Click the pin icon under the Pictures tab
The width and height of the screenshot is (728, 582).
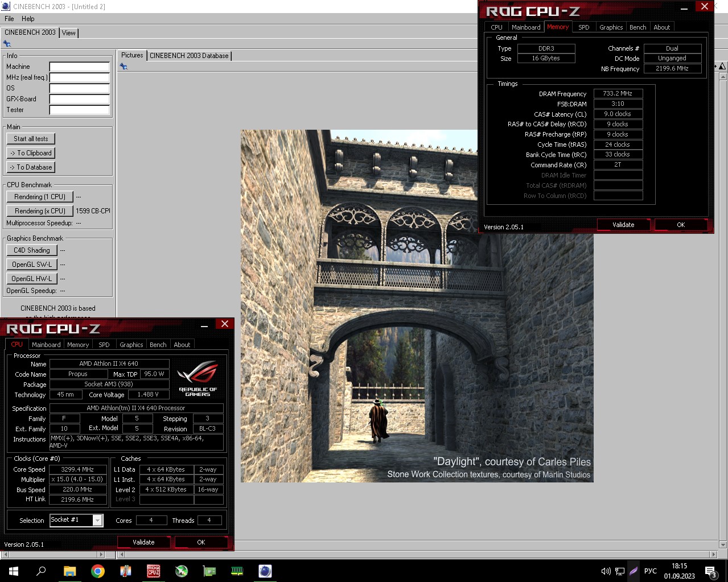[124, 67]
